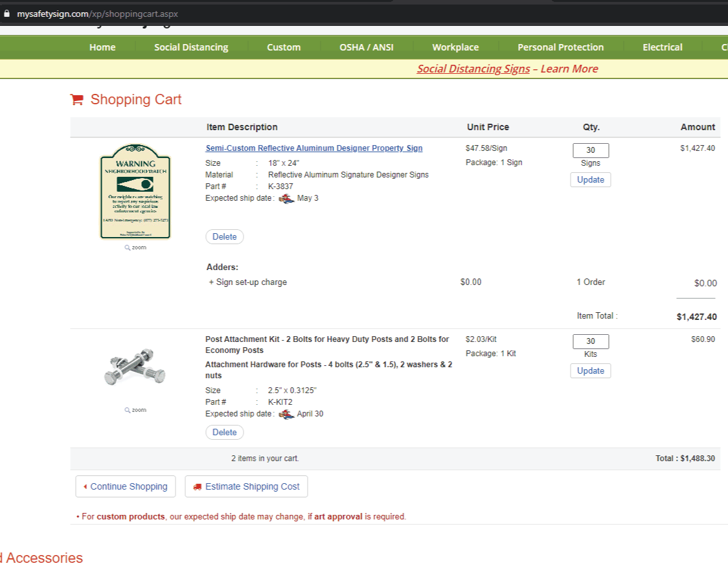Open the Electrical menu
This screenshot has width=728, height=568.
(662, 47)
